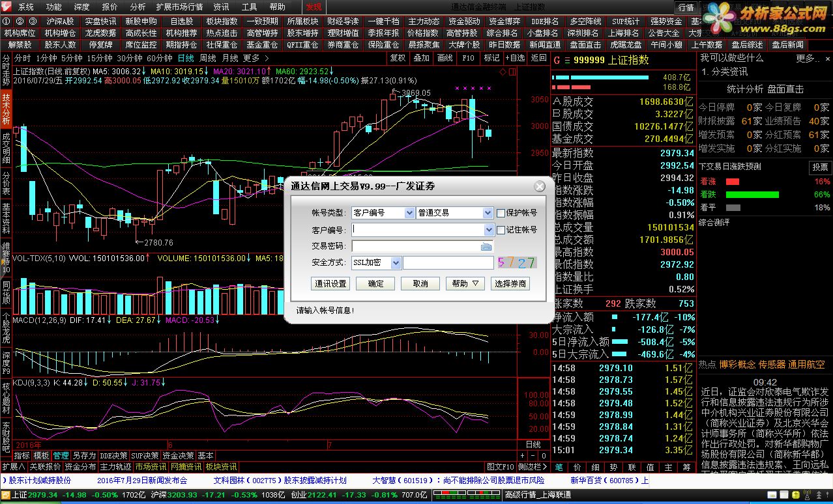The image size is (833, 504).
Task: Click the F10 chart toolbar button
Action: (x=468, y=58)
